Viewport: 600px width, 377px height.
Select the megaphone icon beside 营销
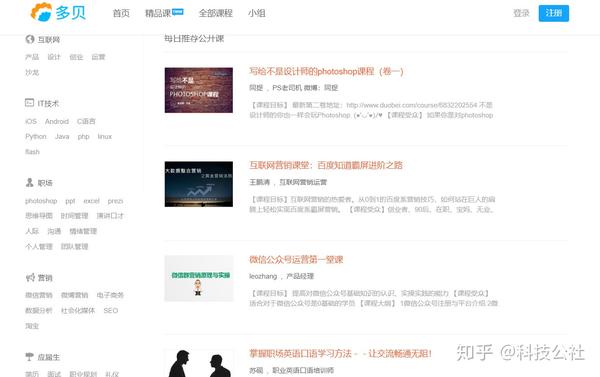point(30,277)
